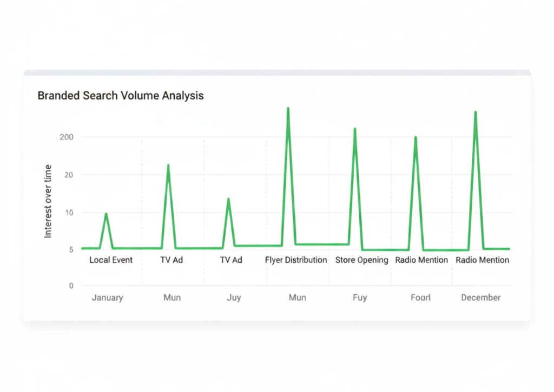
Task: Click the peak above Store Opening
Action: pyautogui.click(x=355, y=129)
